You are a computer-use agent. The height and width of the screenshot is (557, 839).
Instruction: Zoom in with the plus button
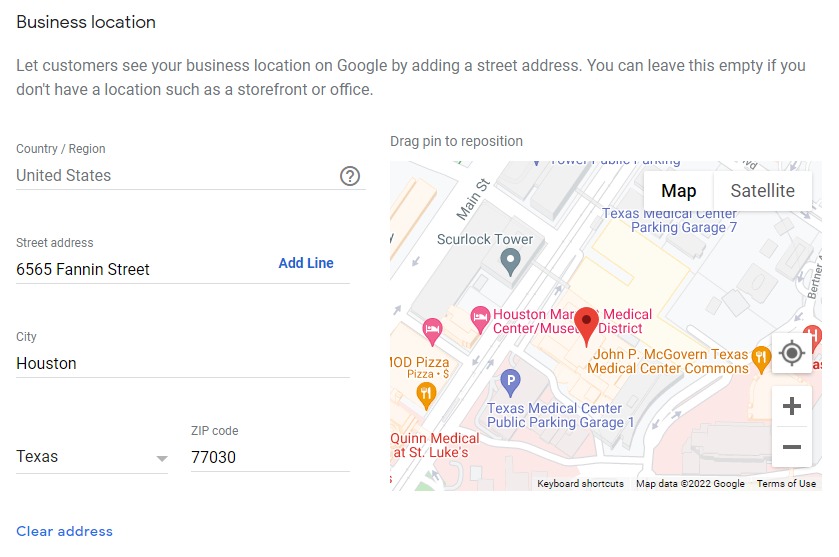pos(792,406)
